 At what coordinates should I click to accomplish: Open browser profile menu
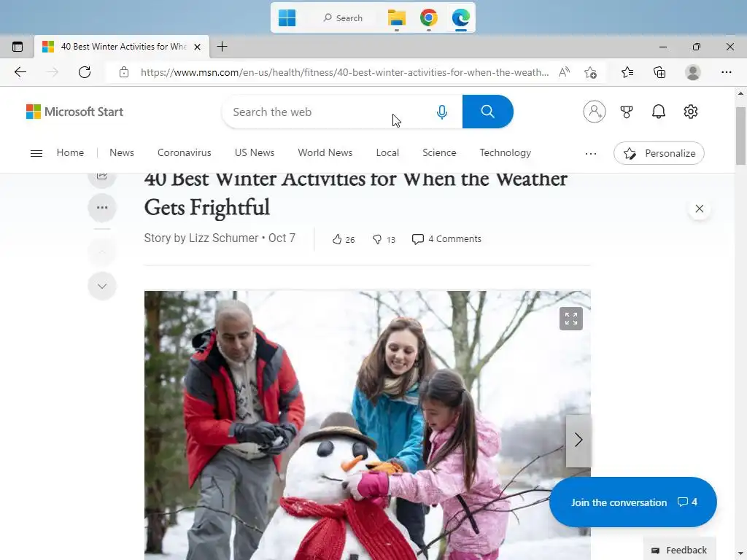click(693, 72)
